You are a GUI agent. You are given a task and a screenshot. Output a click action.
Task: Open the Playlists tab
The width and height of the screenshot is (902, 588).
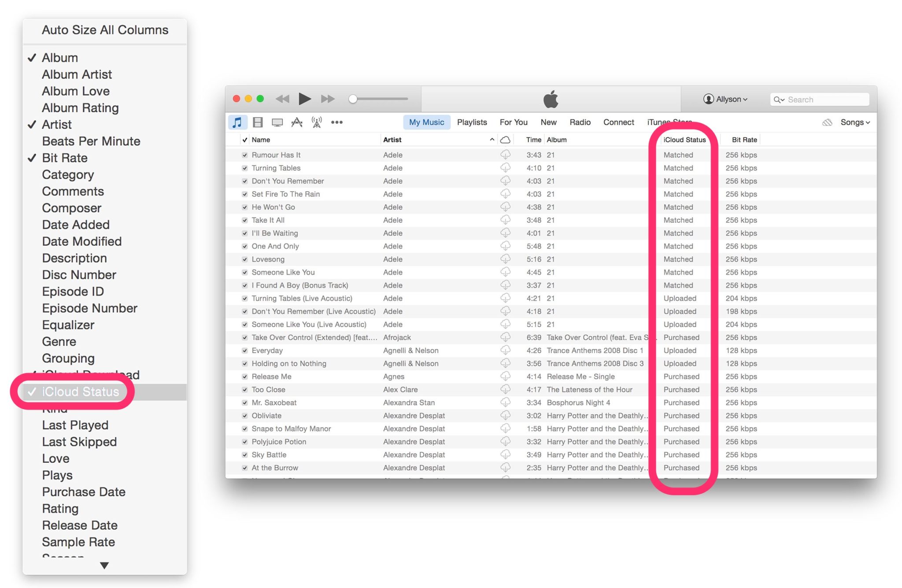tap(472, 122)
